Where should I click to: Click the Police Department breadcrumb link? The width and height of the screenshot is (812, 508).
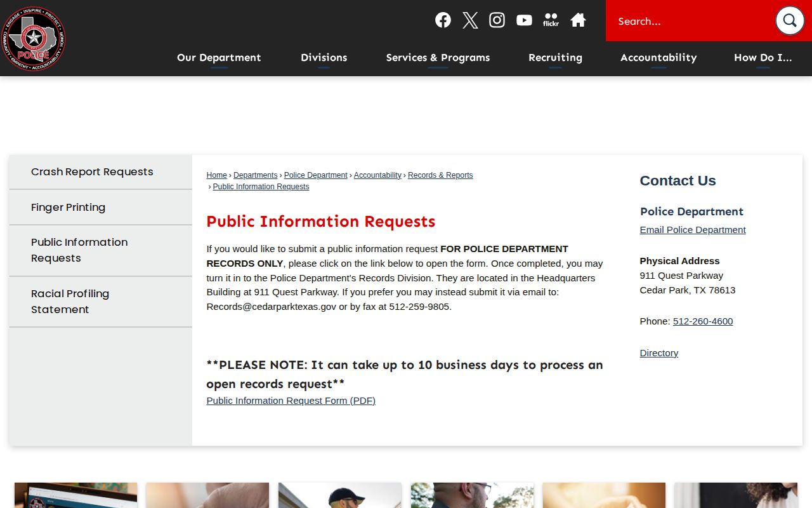[x=316, y=175]
